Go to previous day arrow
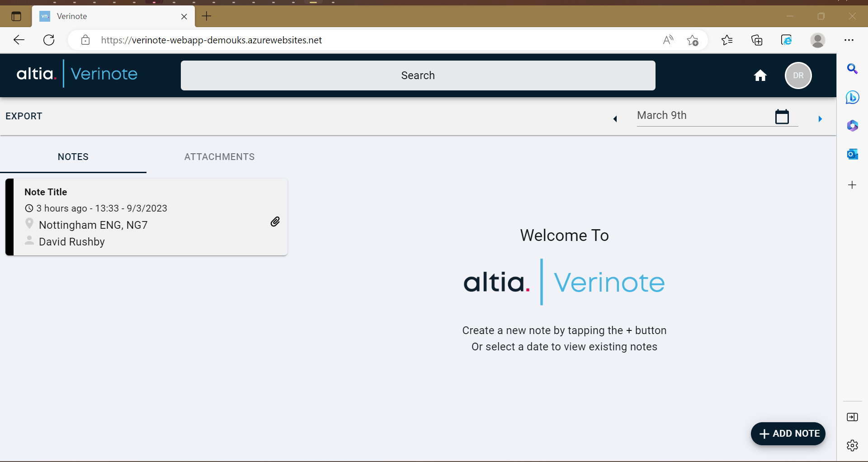Screen dimensions: 868x462 coord(615,119)
